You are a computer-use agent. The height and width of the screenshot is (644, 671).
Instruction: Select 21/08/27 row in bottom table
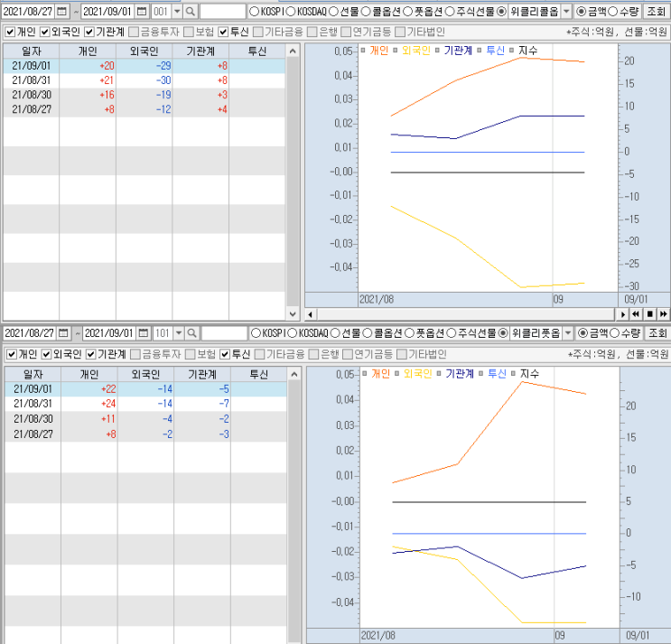coord(146,434)
